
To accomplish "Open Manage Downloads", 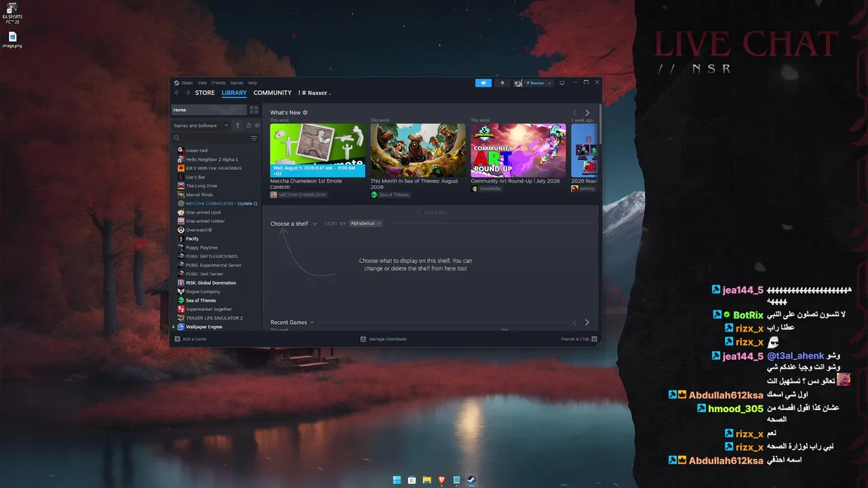I will 384,339.
